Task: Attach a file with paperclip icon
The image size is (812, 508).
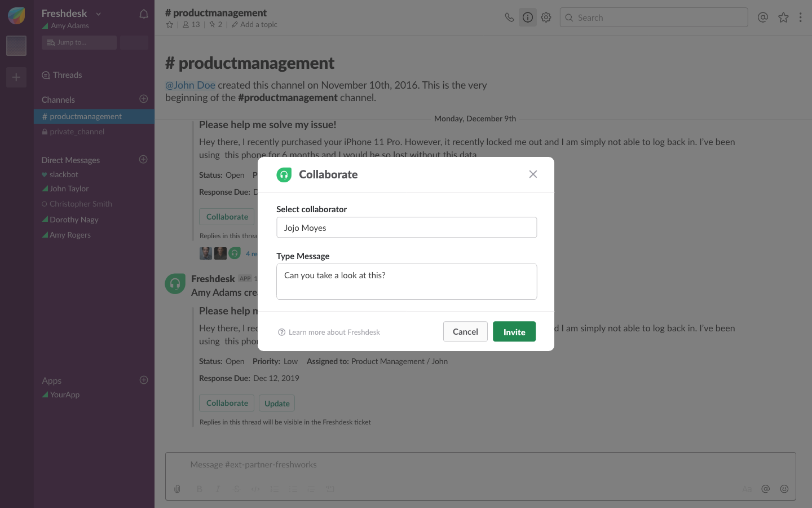Action: [177, 489]
